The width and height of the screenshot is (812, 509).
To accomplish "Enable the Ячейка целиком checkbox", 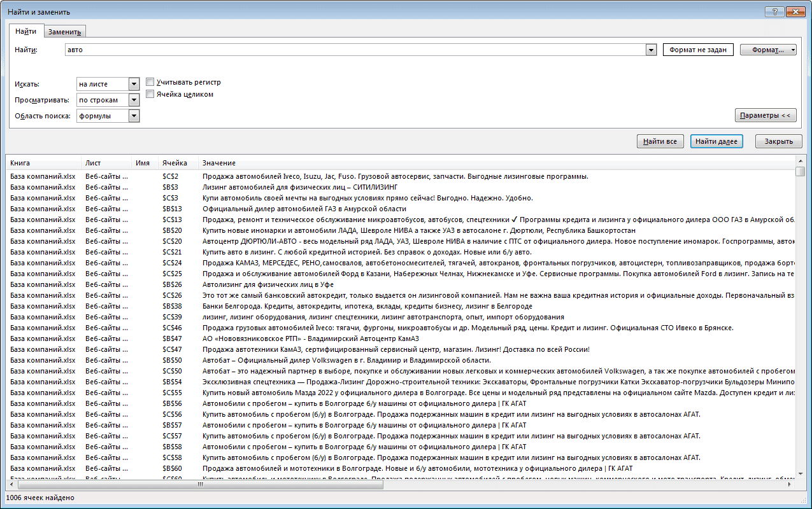I will [150, 94].
